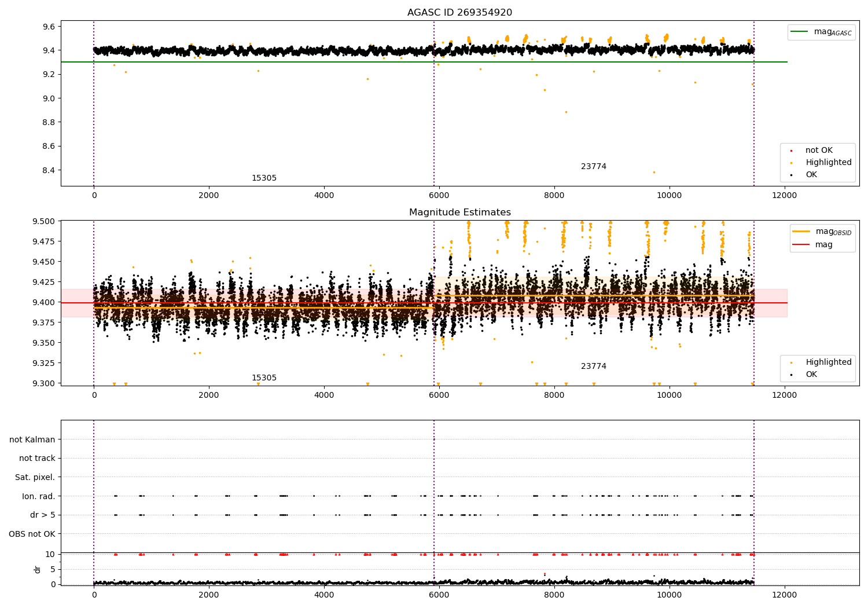Click the lowest orange outlier near 8.4 in top plot
This screenshot has height=608, width=868.
[654, 172]
